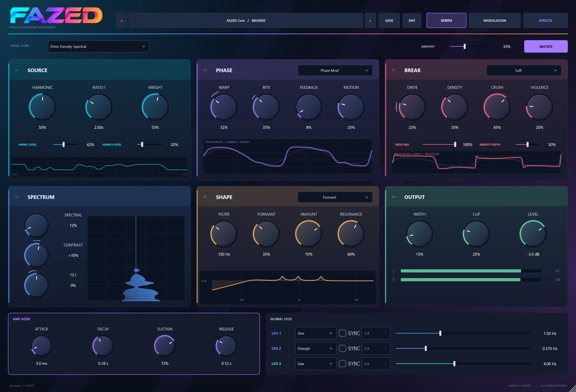Click the DRIVE MIX slider
Screen dimensions: 576x392
coord(439,144)
